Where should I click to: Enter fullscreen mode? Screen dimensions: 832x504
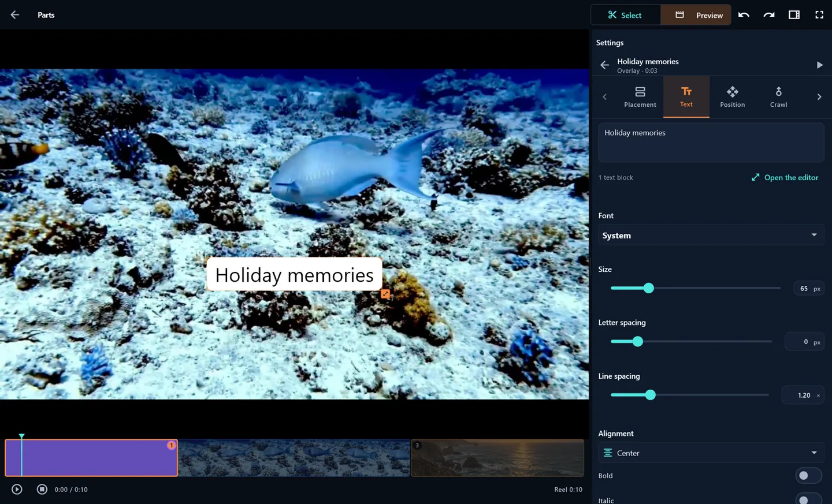819,15
